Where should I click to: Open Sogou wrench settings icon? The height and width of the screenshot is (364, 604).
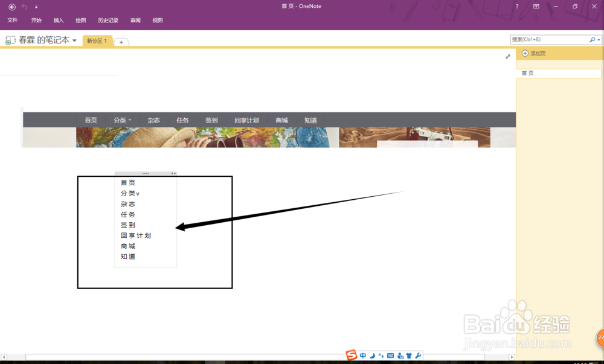(x=418, y=356)
